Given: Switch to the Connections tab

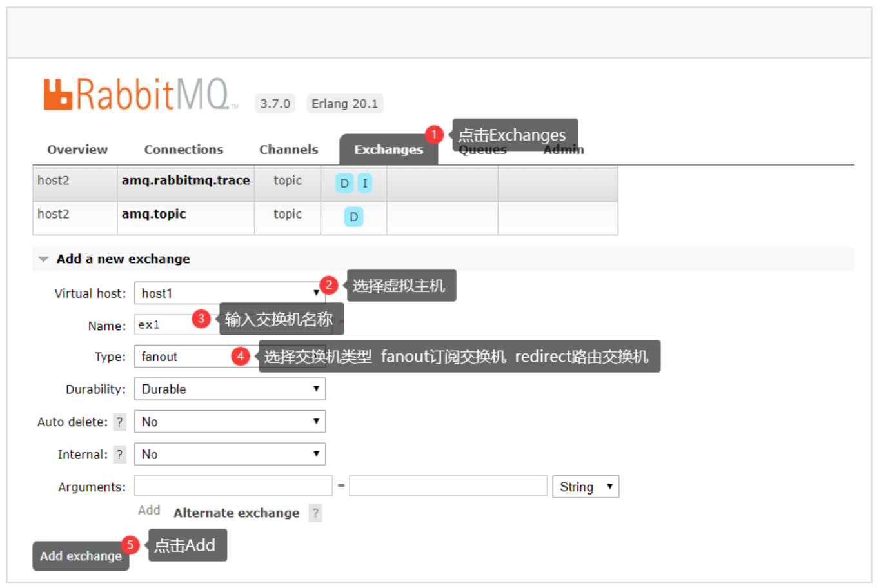Looking at the screenshot, I should [184, 150].
